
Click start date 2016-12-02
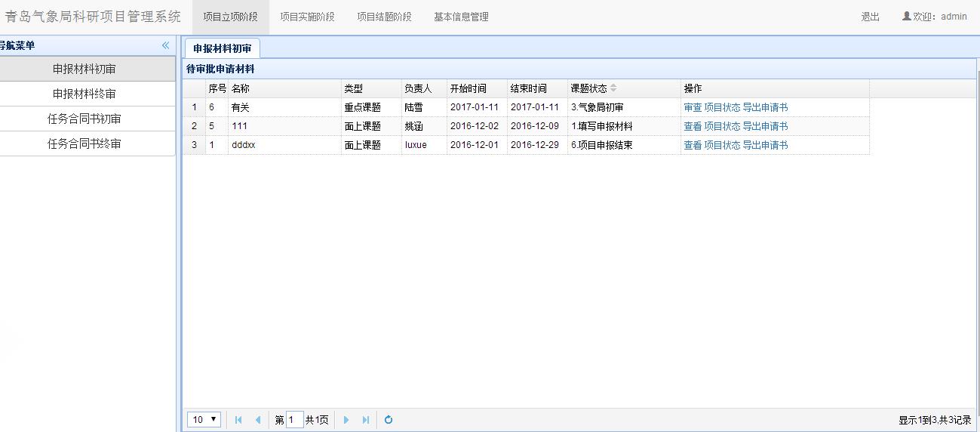click(x=477, y=126)
